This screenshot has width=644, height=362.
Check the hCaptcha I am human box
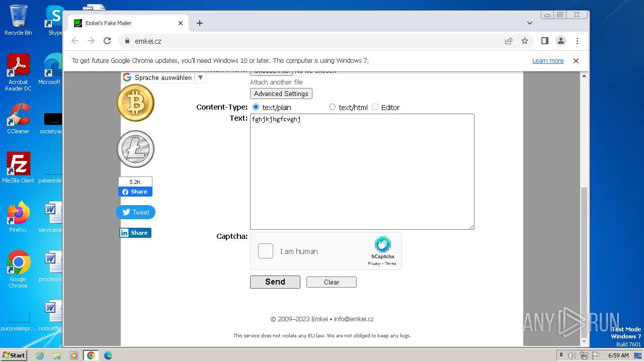266,251
